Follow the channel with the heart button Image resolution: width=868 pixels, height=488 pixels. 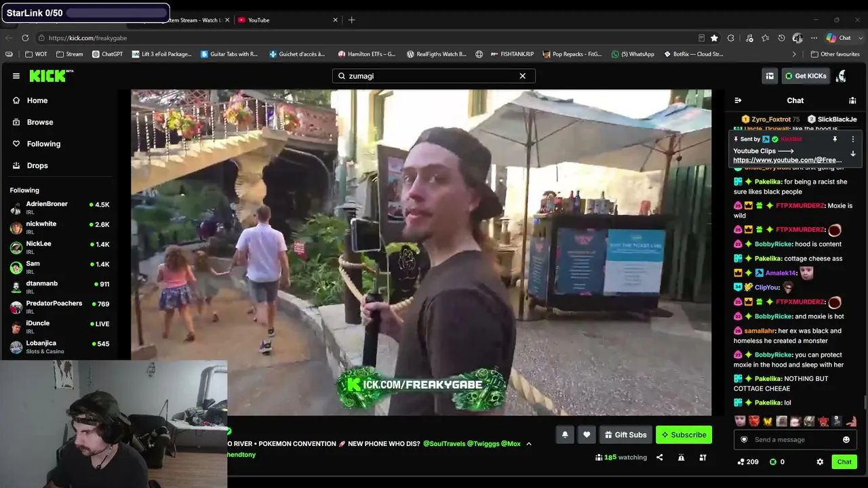pyautogui.click(x=587, y=434)
